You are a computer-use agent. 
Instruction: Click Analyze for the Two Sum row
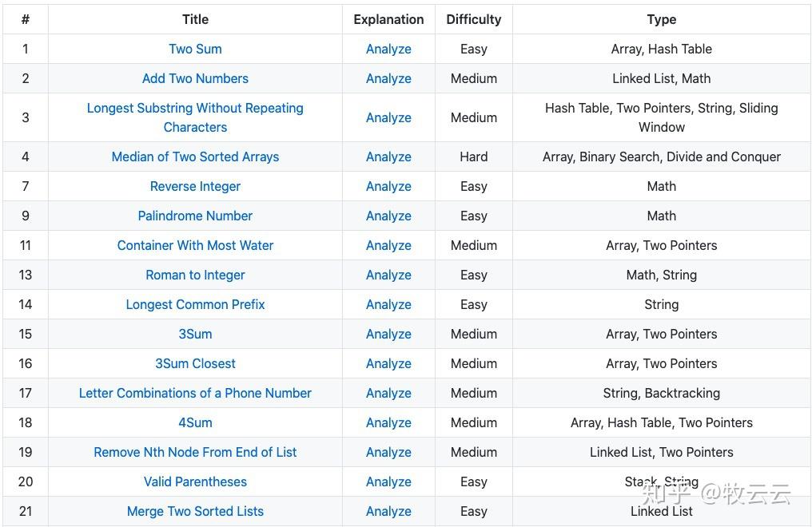click(x=388, y=49)
